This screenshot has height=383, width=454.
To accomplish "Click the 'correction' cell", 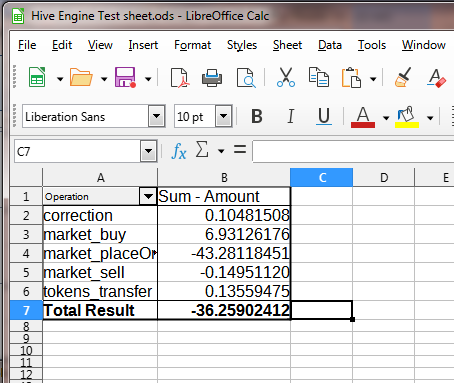I will pyautogui.click(x=100, y=215).
